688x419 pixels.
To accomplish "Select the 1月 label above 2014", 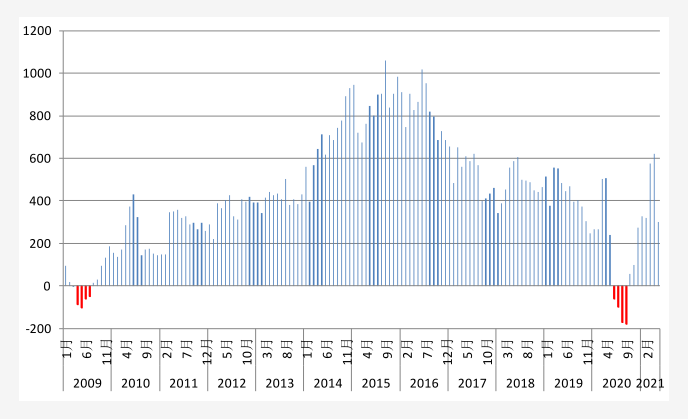I will (x=308, y=349).
